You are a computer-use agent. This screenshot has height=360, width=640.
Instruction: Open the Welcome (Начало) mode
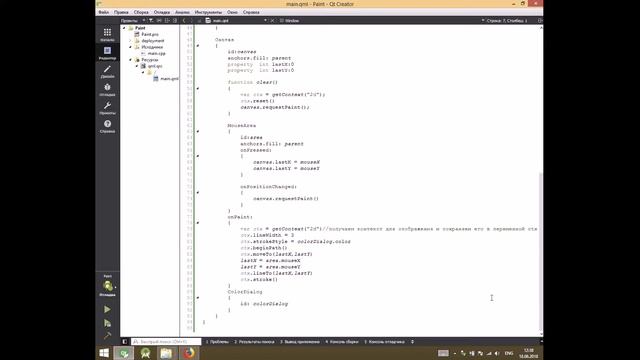(x=107, y=34)
